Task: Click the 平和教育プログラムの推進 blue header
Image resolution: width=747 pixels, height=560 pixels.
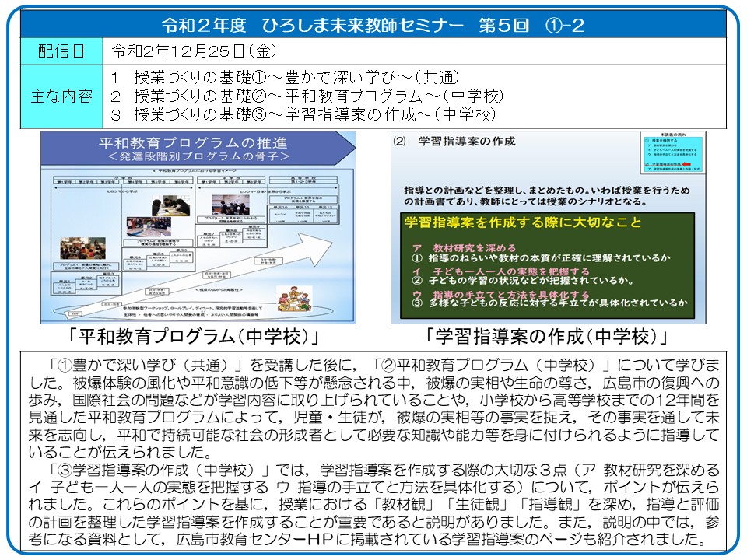Action: pos(198,148)
